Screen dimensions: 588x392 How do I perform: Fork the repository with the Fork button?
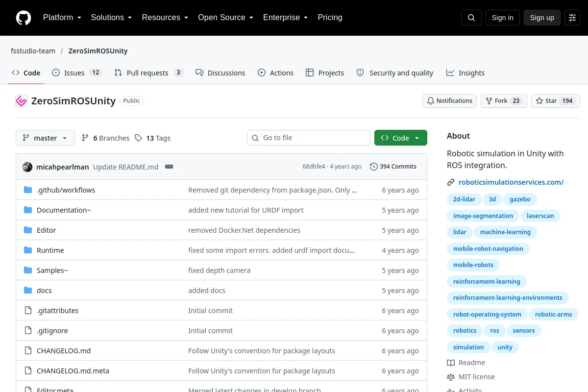pos(504,101)
